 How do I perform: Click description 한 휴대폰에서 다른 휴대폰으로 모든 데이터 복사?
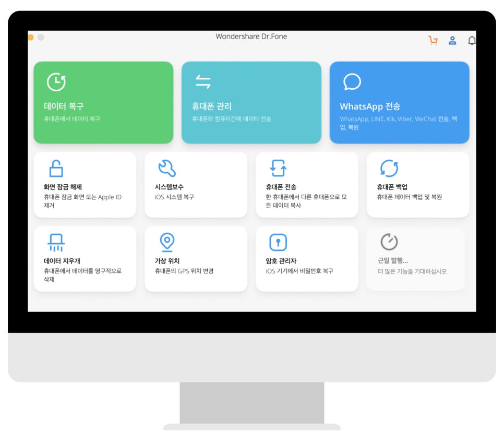306,201
